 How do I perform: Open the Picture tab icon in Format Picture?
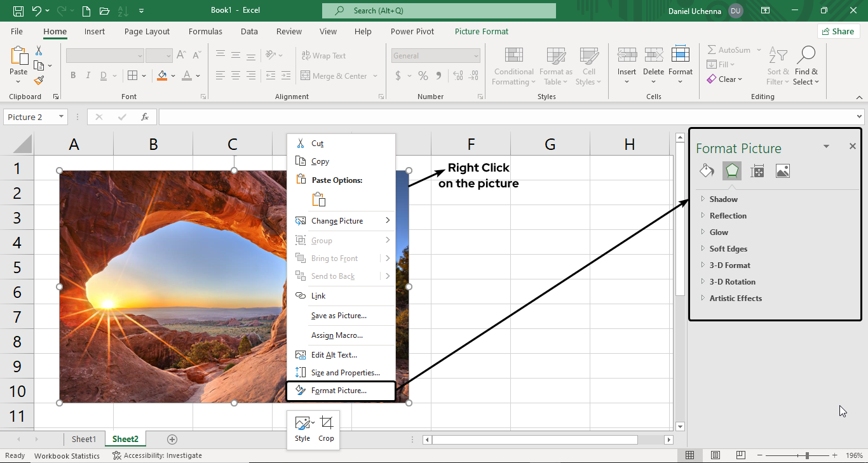tap(782, 170)
